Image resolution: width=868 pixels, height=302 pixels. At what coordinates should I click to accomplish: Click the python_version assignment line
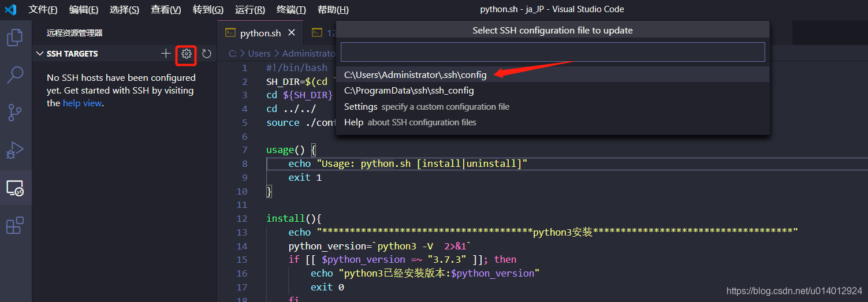tap(380, 246)
